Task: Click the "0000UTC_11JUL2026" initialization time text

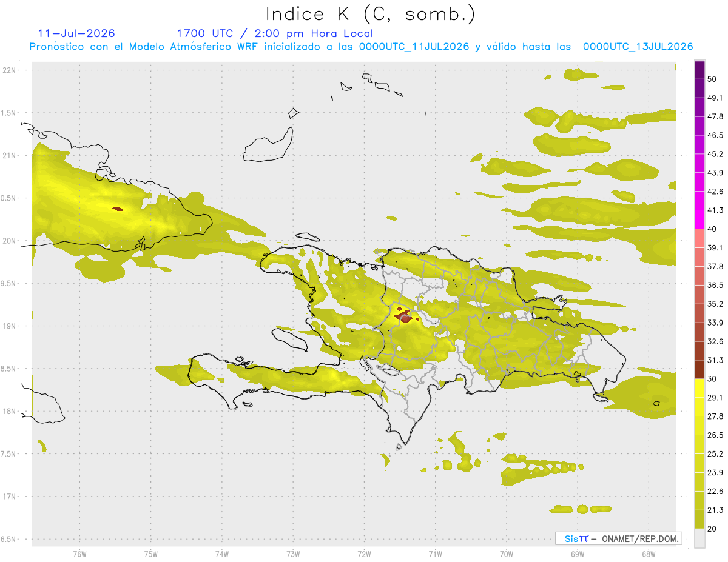Action: pyautogui.click(x=414, y=47)
